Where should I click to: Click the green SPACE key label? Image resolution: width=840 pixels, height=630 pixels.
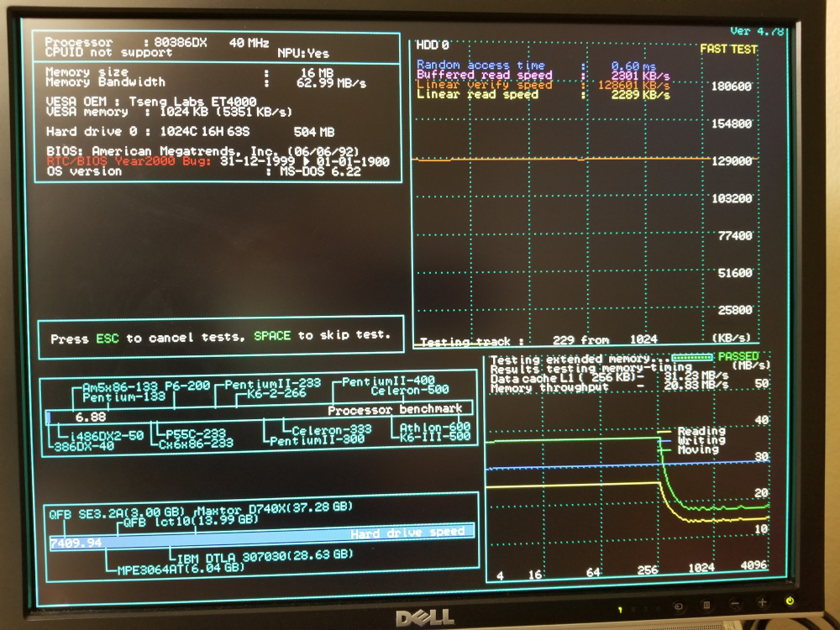(272, 336)
